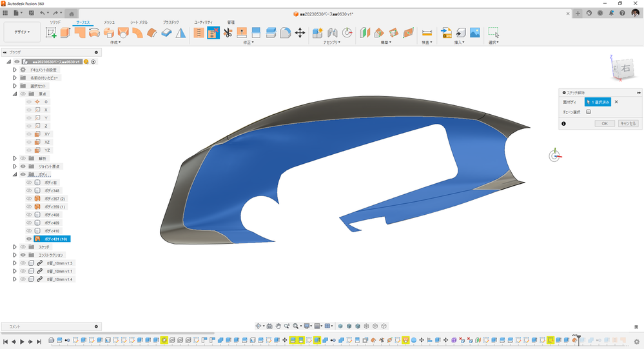This screenshot has width=644, height=349.
Task: Select the Measure tool under inspect
Action: pos(427,33)
